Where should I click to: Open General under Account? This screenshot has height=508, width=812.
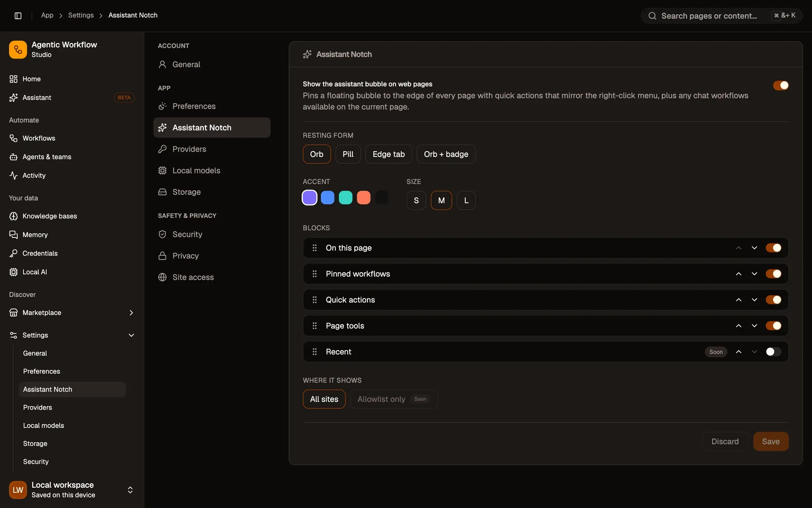pyautogui.click(x=212, y=64)
